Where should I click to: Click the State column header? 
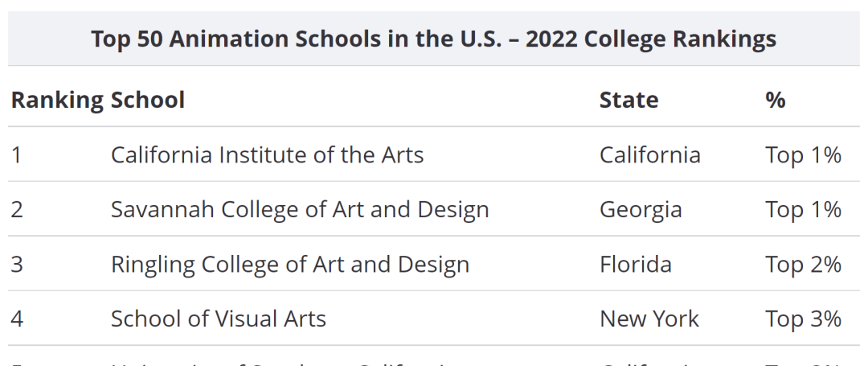click(x=628, y=101)
